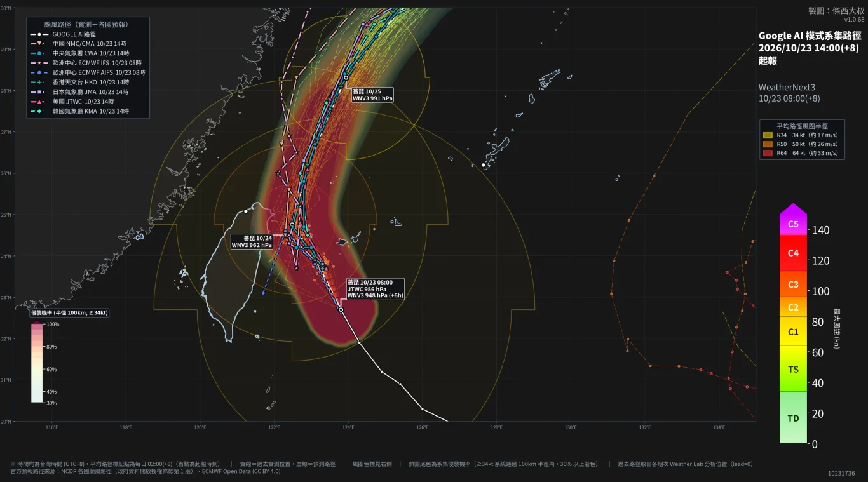Select the R50 orange wind radius swatch
Viewport: 868px width, 482px height.
[x=768, y=144]
